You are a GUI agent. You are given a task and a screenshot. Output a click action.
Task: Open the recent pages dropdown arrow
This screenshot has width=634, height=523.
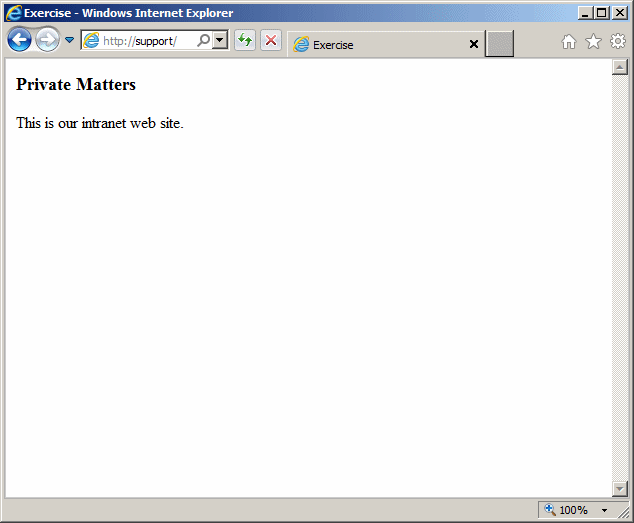click(70, 40)
